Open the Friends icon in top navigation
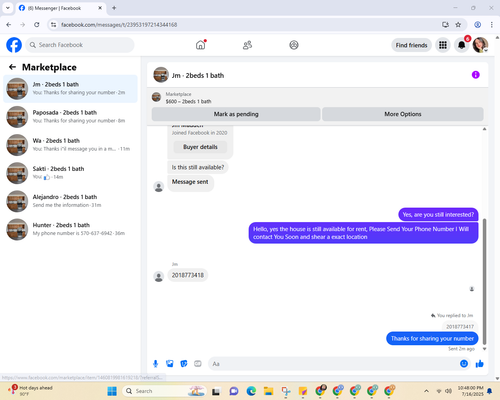This screenshot has height=400, width=500. click(247, 45)
